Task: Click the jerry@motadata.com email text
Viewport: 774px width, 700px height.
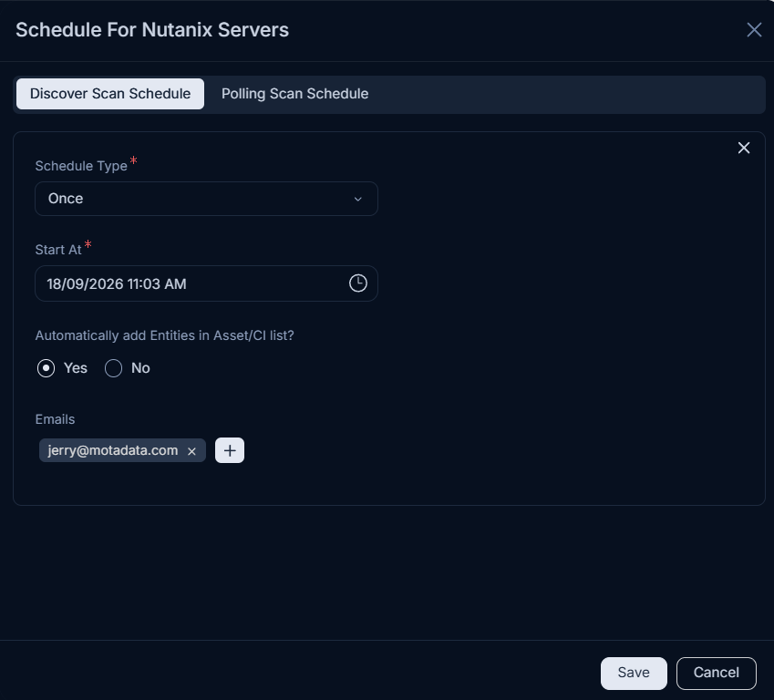Action: 112,450
